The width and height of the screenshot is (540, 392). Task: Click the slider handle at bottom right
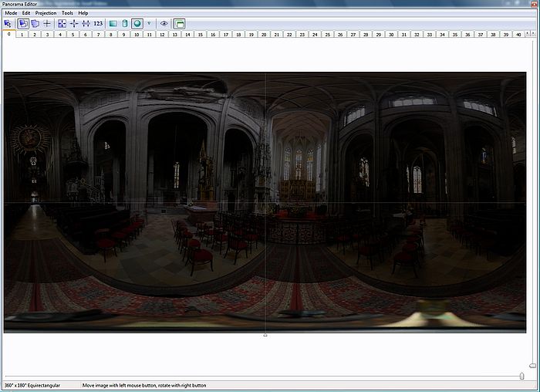522,376
